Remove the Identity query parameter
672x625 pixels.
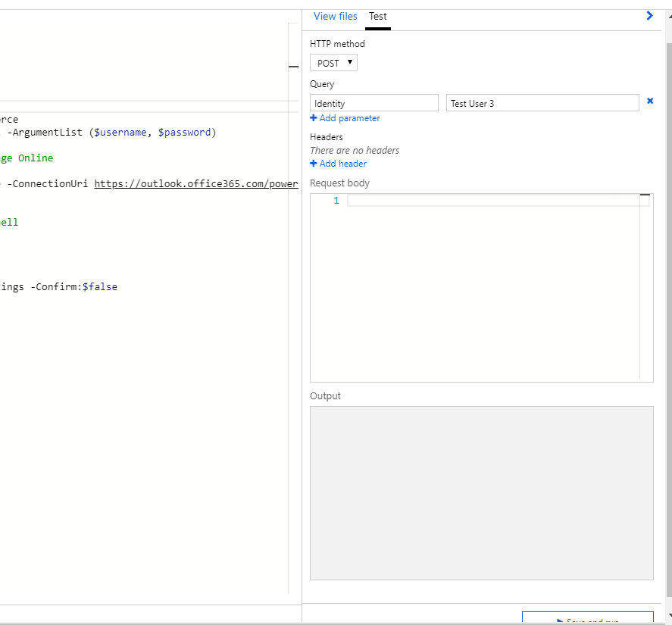point(650,101)
